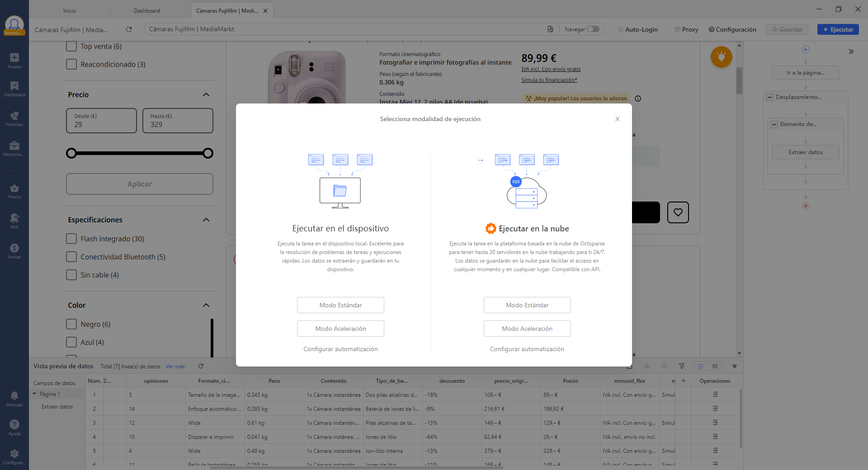
Task: Enable the Negro color filter
Action: (x=71, y=324)
